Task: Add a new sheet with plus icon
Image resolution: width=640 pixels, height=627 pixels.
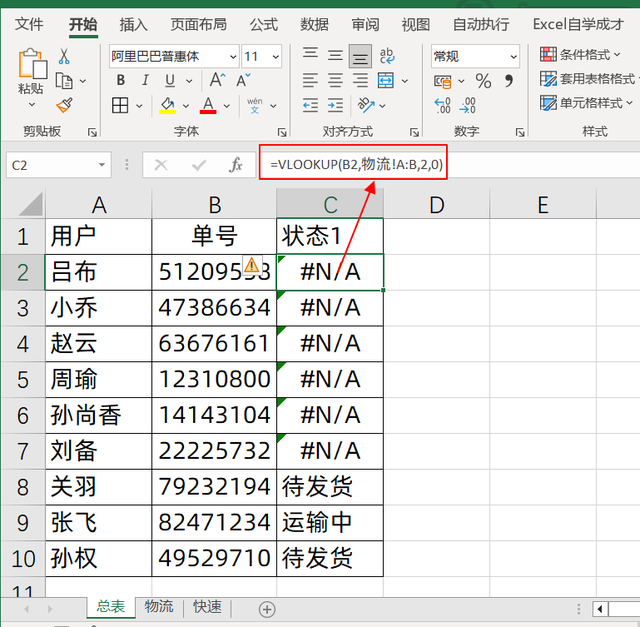Action: coord(267,608)
